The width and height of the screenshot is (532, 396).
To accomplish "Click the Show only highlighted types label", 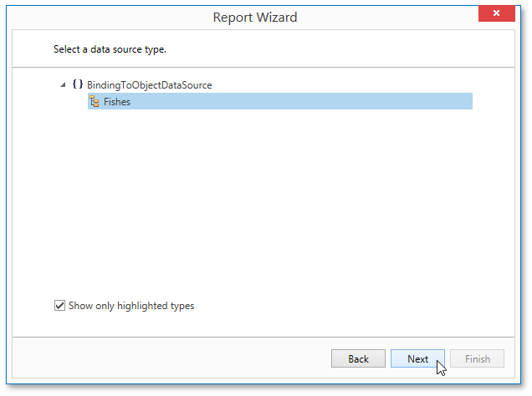I will click(x=131, y=306).
